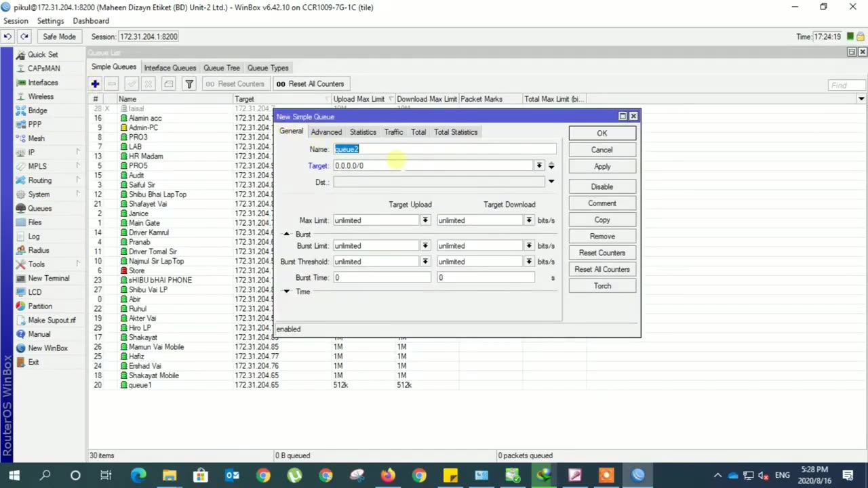
Task: Open Session menu
Action: tap(16, 21)
